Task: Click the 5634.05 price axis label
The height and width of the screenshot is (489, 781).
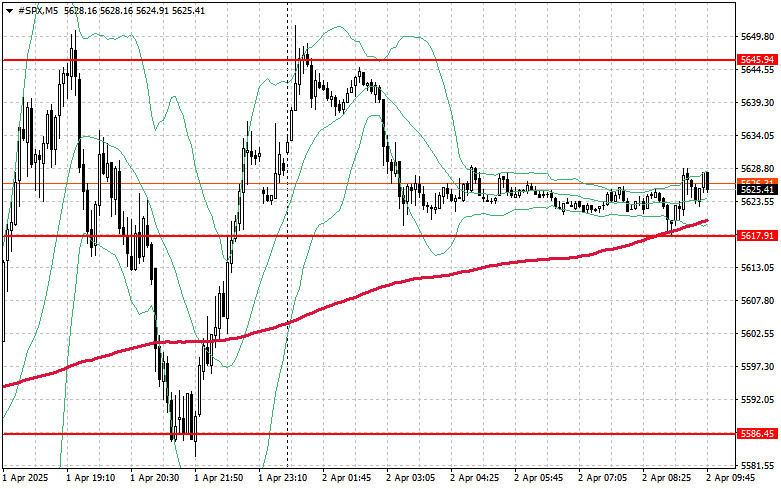Action: (x=757, y=135)
